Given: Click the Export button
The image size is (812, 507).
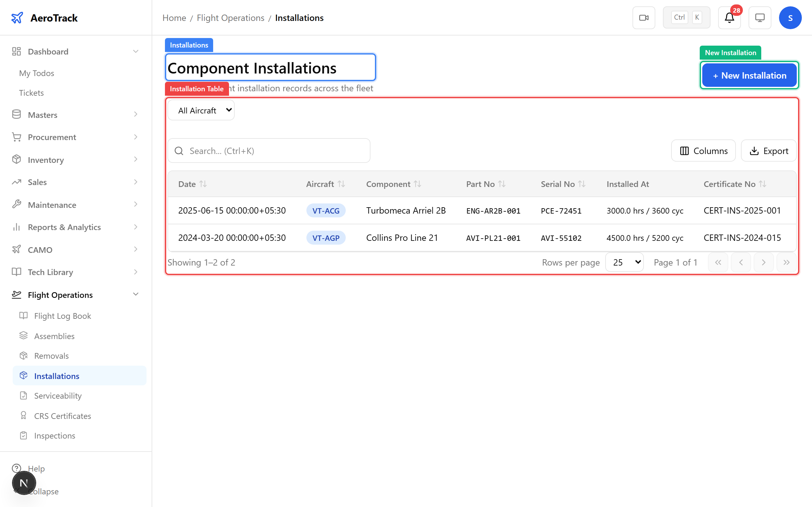Looking at the screenshot, I should pyautogui.click(x=768, y=151).
